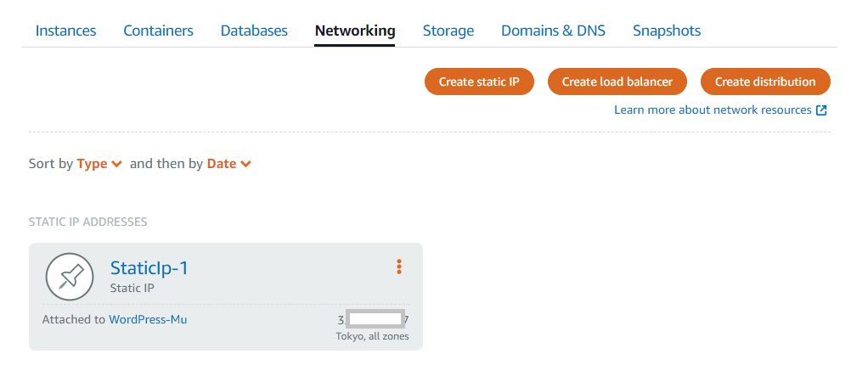This screenshot has width=868, height=371.
Task: Select the Networking tab
Action: 355,31
